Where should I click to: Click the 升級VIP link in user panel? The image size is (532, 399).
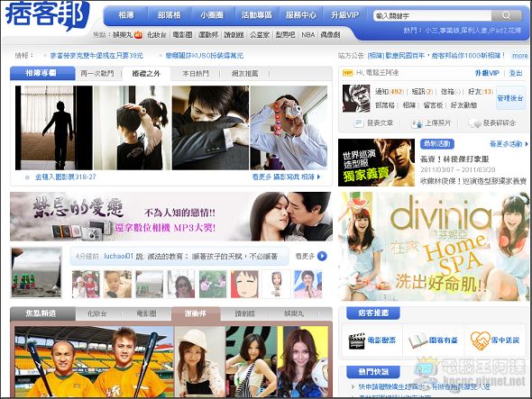[x=487, y=73]
